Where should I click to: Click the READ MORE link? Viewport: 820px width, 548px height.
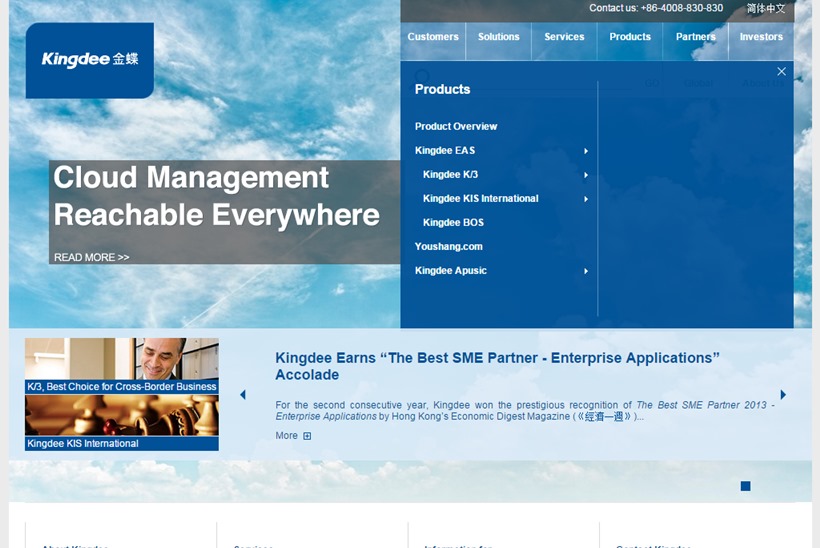coord(91,257)
